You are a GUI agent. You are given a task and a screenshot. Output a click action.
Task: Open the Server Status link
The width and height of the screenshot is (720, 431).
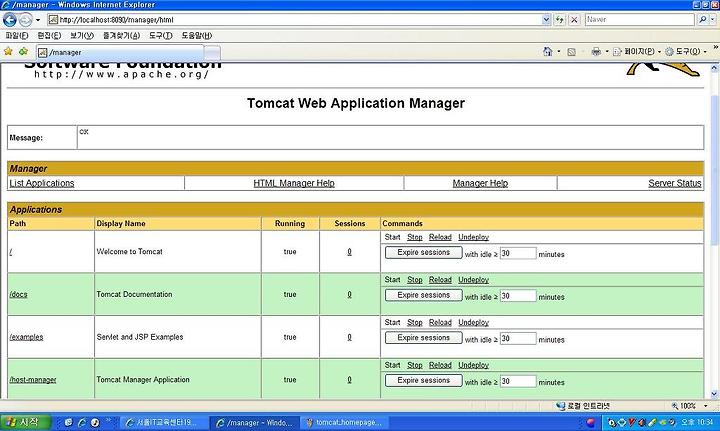(675, 183)
